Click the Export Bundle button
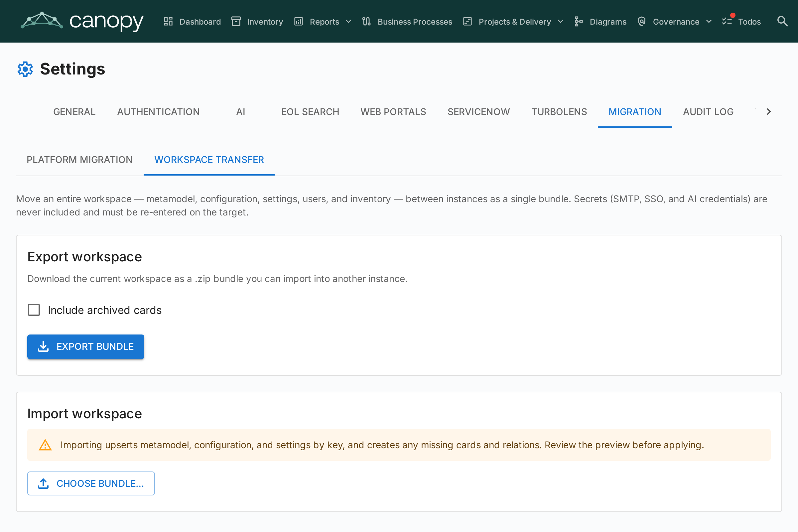The image size is (798, 532). (x=86, y=346)
